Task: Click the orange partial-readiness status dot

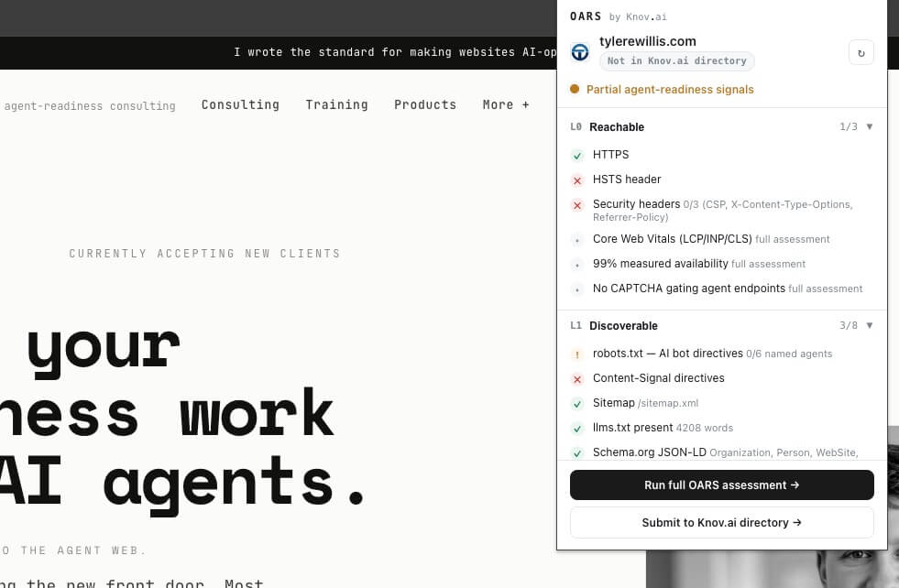Action: coord(575,89)
